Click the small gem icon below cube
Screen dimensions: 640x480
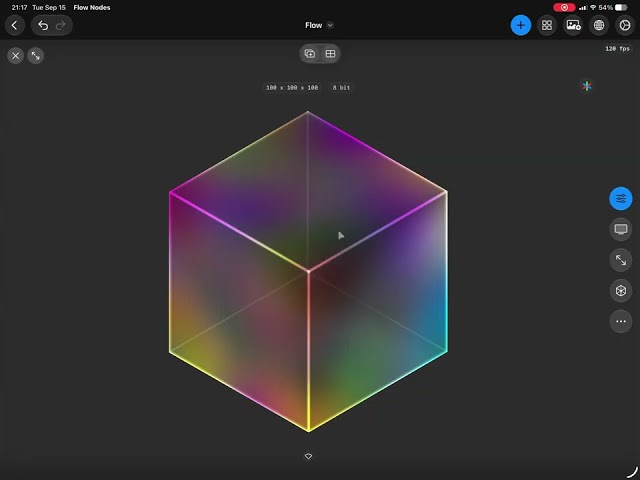tap(309, 456)
